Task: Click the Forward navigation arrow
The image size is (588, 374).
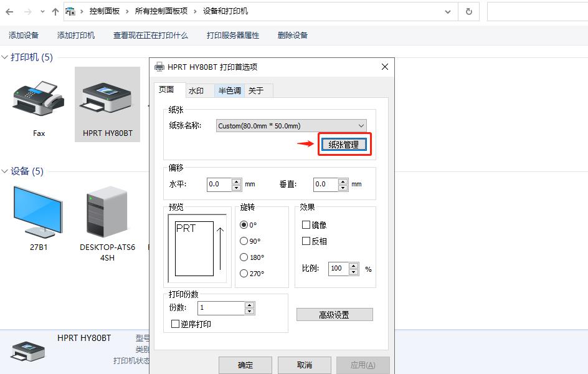Action: [28, 12]
